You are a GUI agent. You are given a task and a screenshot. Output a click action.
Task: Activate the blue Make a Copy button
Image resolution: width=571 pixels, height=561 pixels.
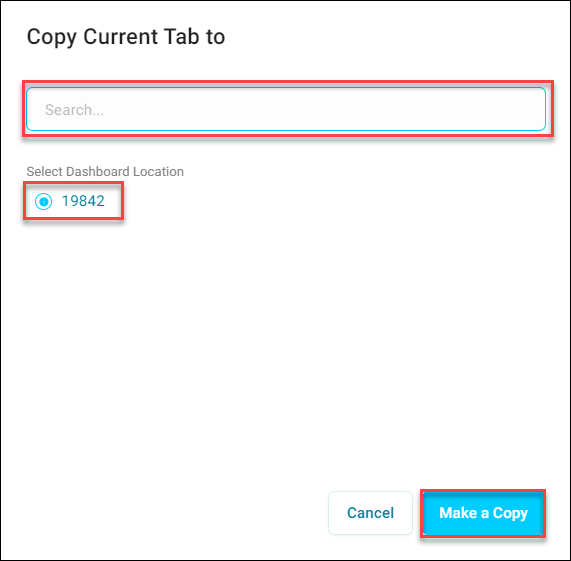tap(483, 513)
